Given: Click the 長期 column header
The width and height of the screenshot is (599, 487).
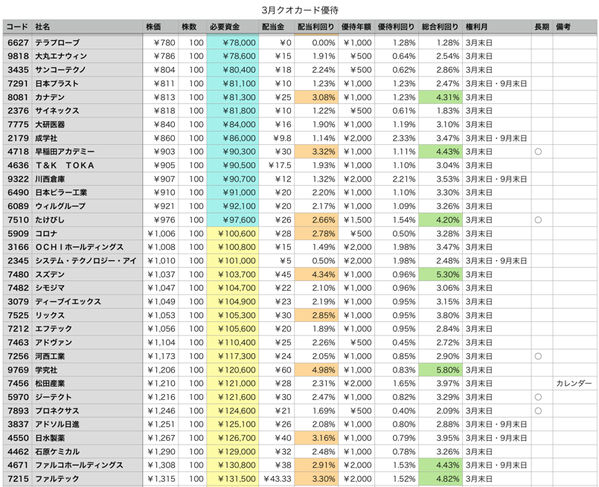Looking at the screenshot, I should coord(542,27).
